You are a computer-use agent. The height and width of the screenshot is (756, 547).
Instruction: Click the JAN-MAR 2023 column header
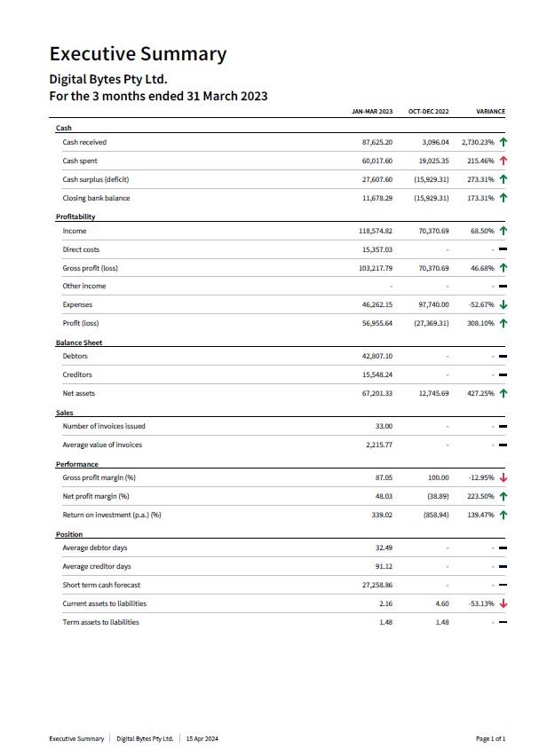[x=372, y=112]
